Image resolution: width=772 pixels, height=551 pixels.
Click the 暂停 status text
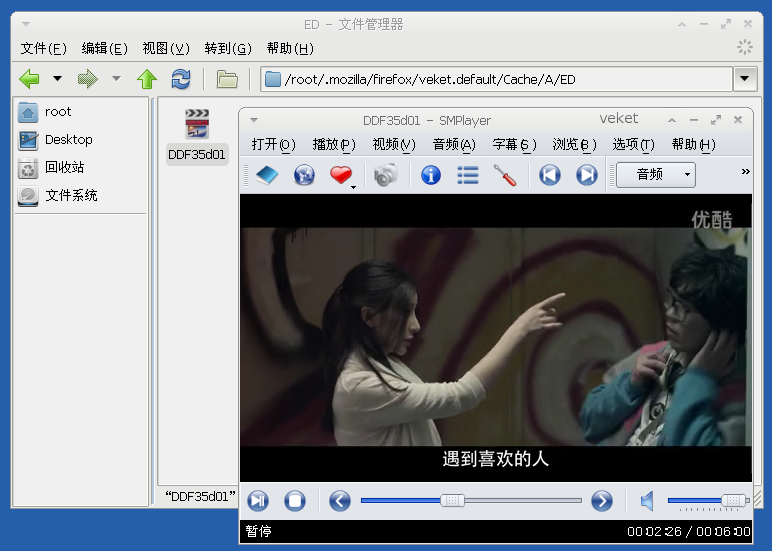258,531
